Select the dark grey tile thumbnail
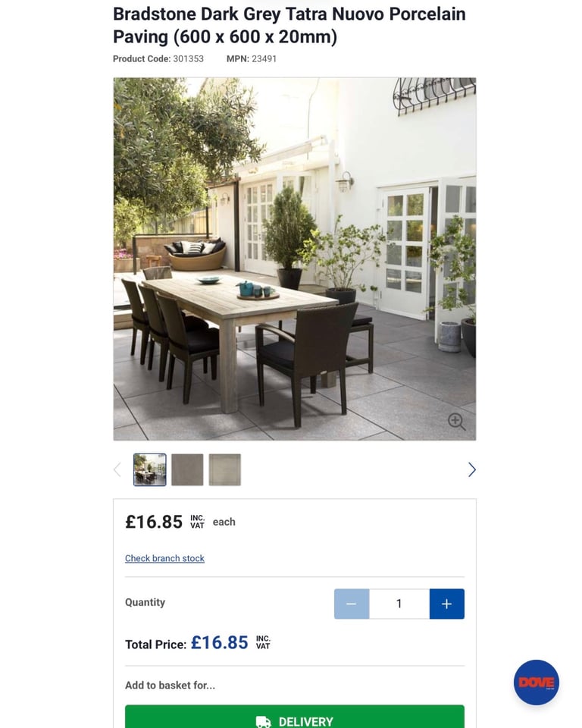This screenshot has width=582, height=728. click(x=187, y=470)
